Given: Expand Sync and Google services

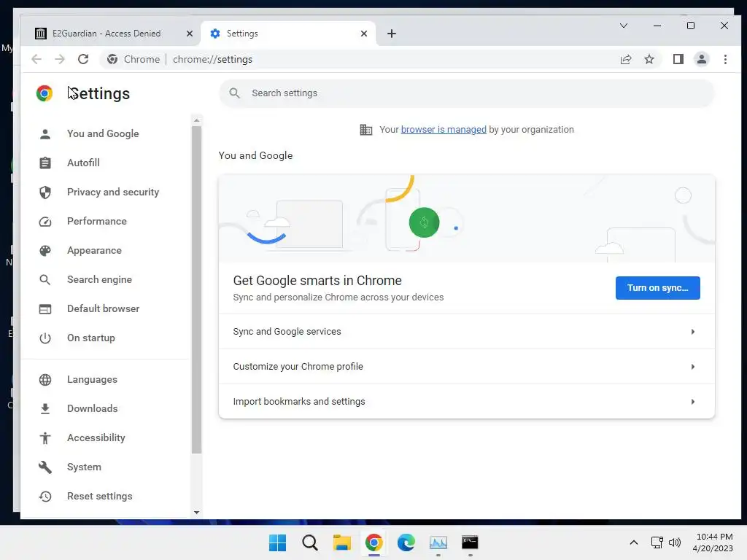Looking at the screenshot, I should tap(467, 332).
